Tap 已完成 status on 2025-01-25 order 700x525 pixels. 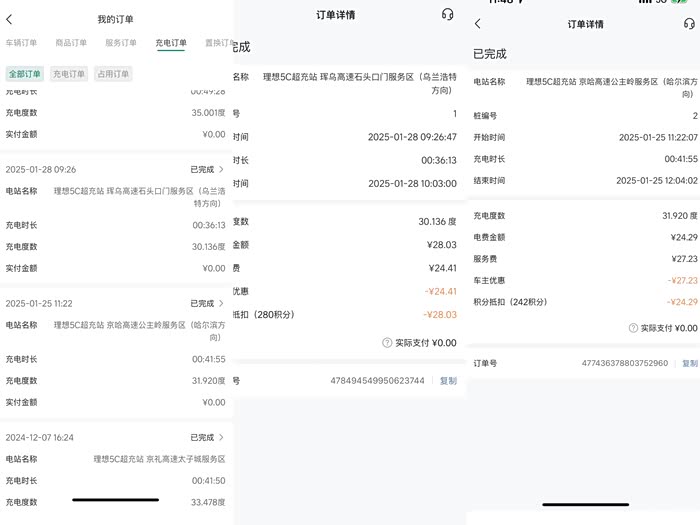(x=202, y=304)
